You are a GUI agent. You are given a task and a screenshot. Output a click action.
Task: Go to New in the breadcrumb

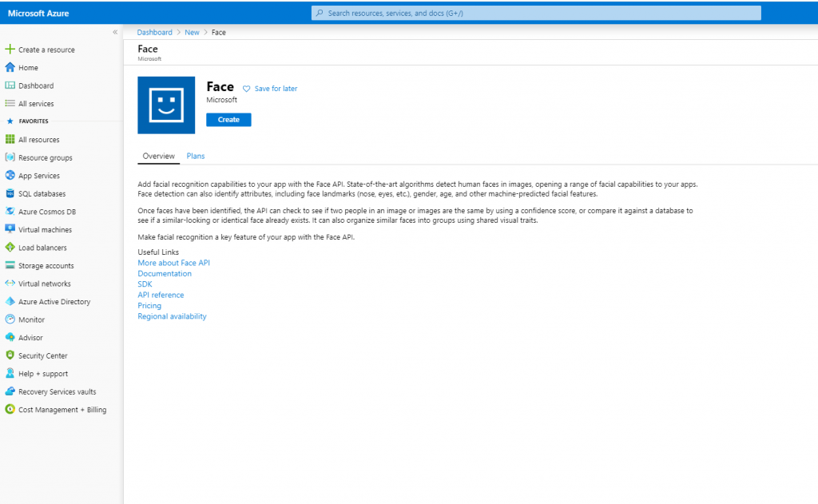coord(192,32)
